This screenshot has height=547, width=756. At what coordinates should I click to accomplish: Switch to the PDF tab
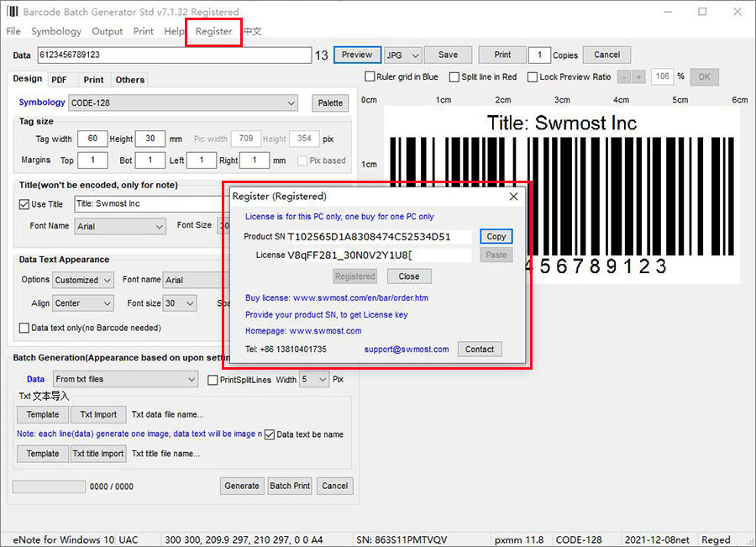60,80
